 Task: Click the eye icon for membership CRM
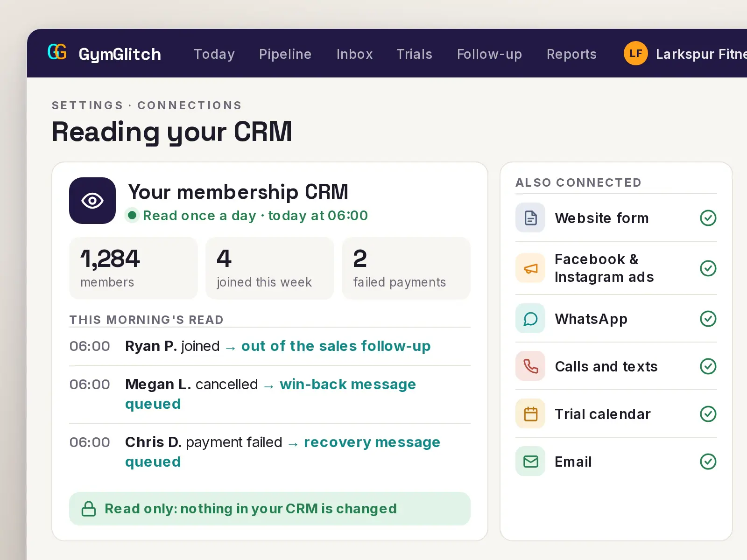tap(92, 201)
